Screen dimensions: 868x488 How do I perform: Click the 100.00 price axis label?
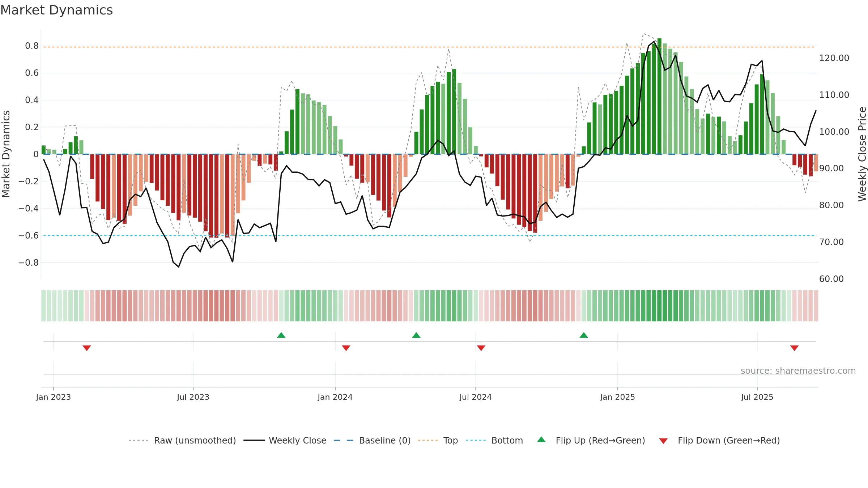tap(834, 132)
